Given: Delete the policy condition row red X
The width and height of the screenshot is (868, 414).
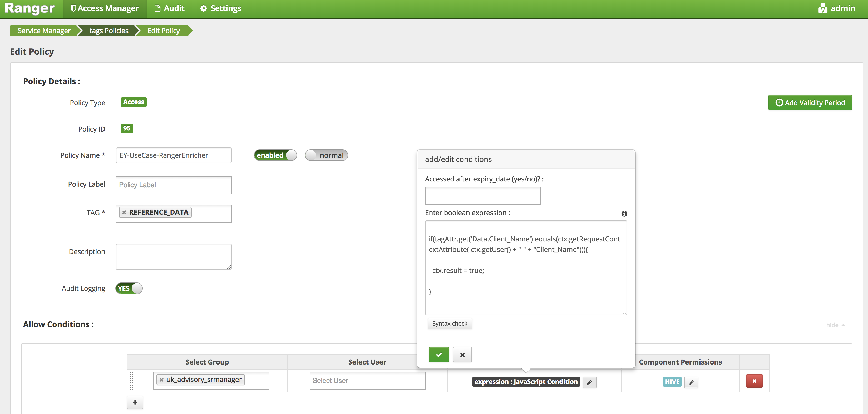Looking at the screenshot, I should tap(754, 381).
